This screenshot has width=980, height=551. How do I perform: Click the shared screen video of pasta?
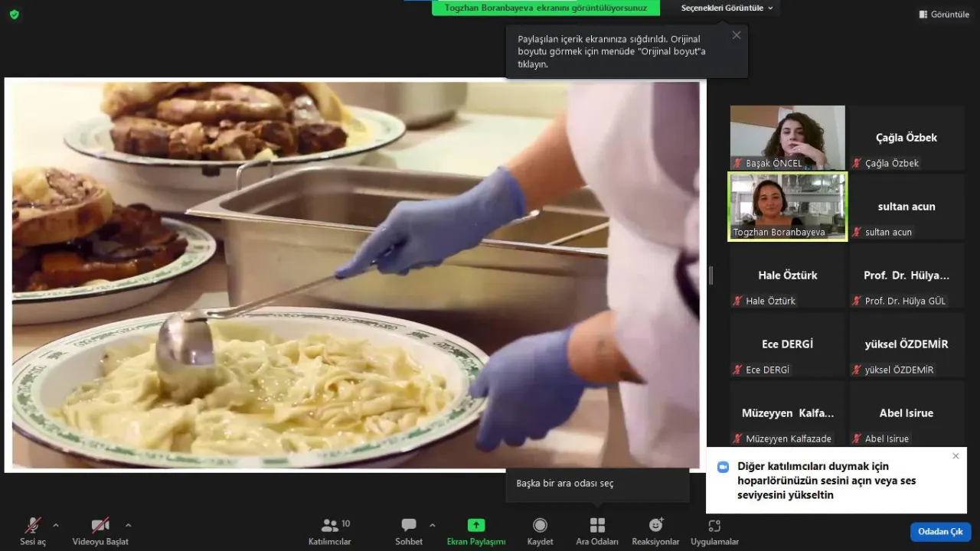coord(355,275)
